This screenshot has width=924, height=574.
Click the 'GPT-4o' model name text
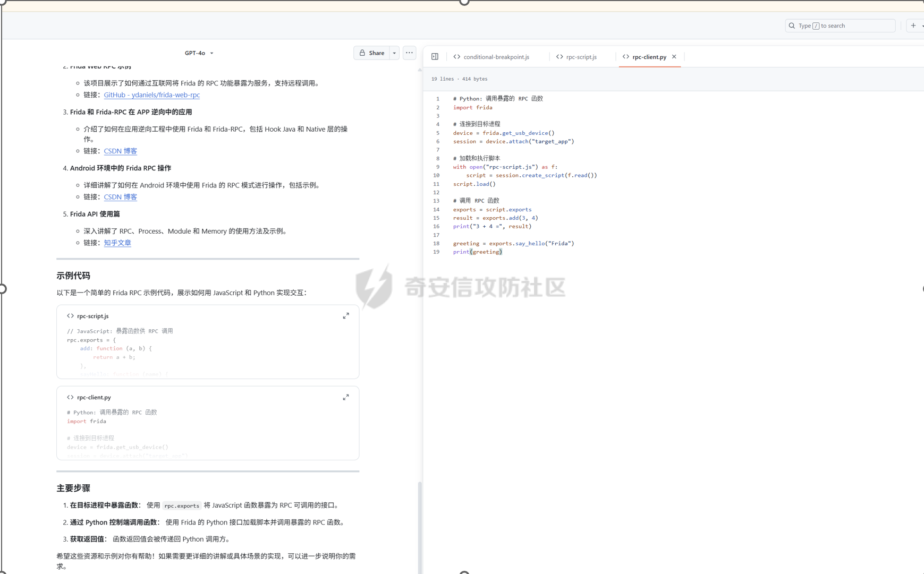[195, 53]
